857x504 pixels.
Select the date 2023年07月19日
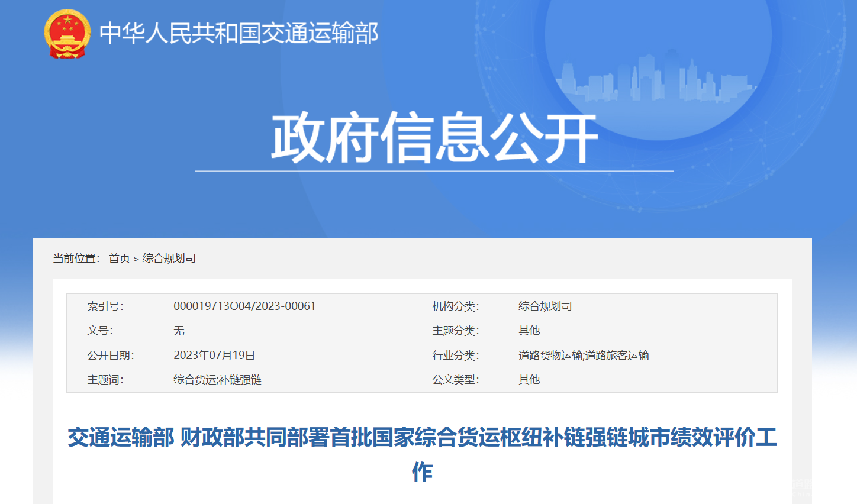pyautogui.click(x=214, y=356)
